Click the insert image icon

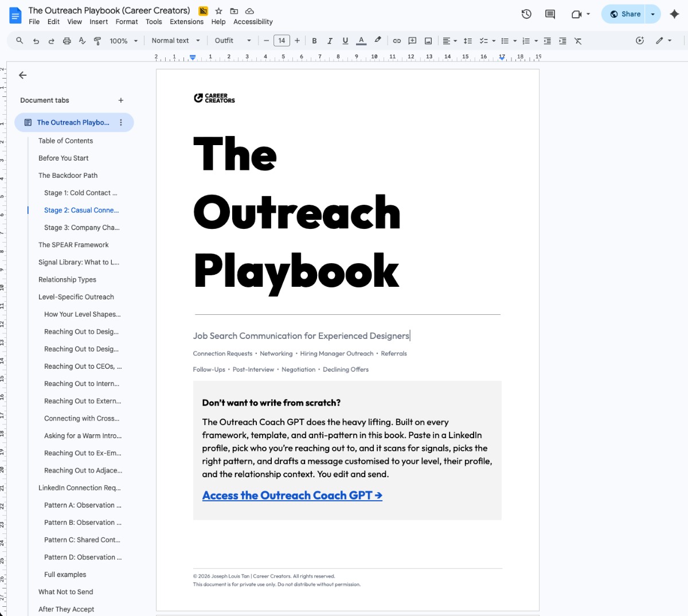click(428, 41)
